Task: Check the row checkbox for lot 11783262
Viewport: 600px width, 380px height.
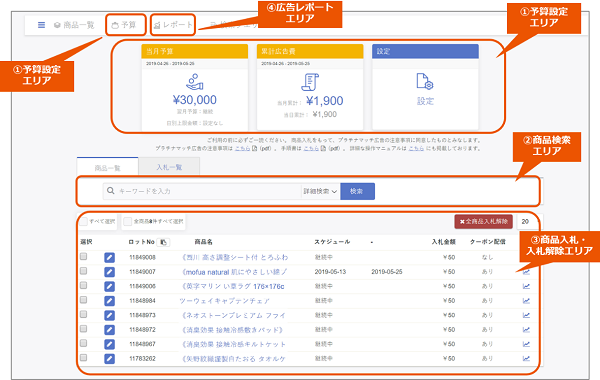Action: (83, 358)
